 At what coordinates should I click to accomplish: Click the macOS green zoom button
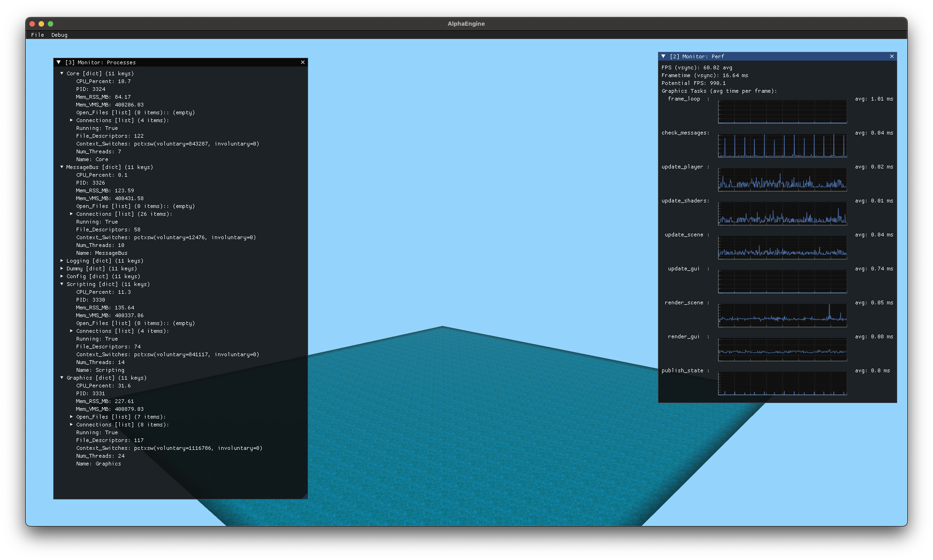tap(51, 24)
